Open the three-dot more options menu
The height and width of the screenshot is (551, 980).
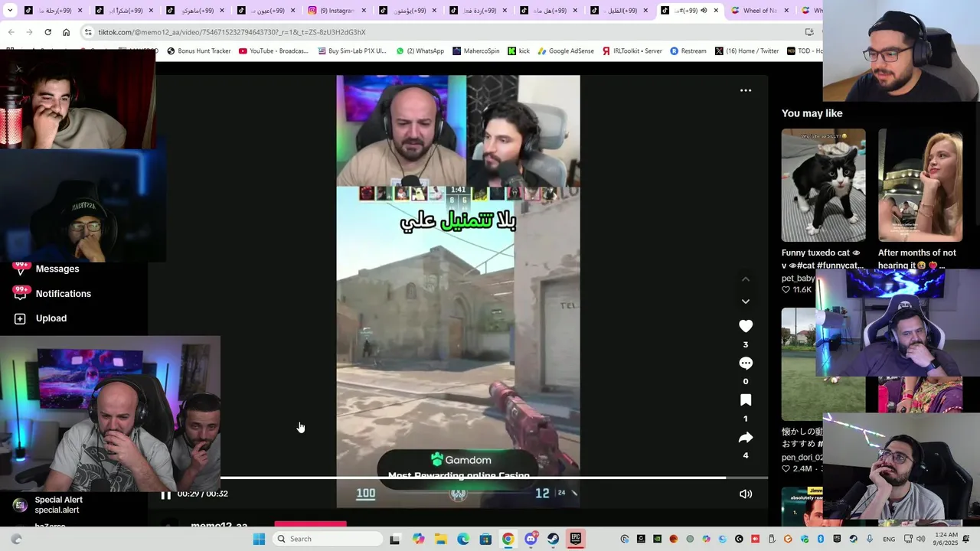point(746,90)
